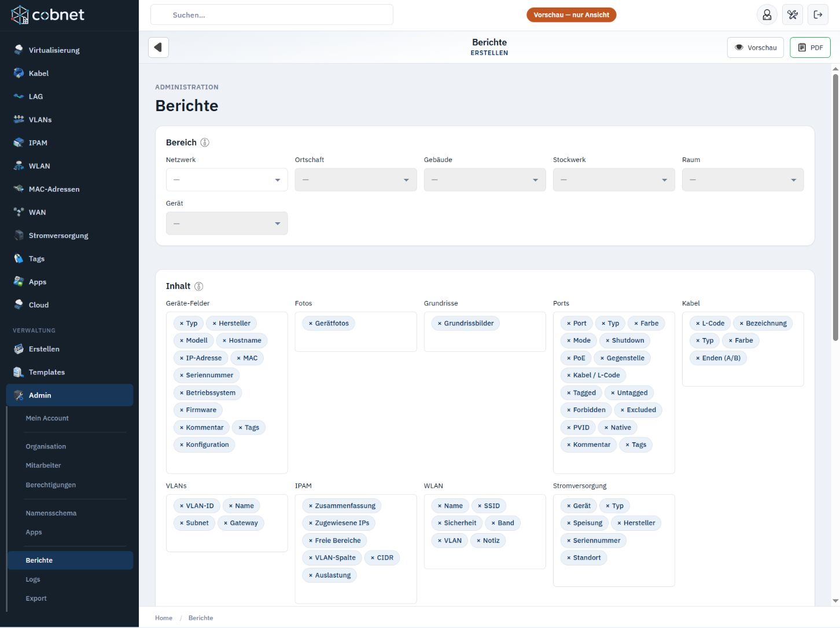This screenshot has height=628, width=840.
Task: Open the Cloud sidebar icon
Action: 19,304
